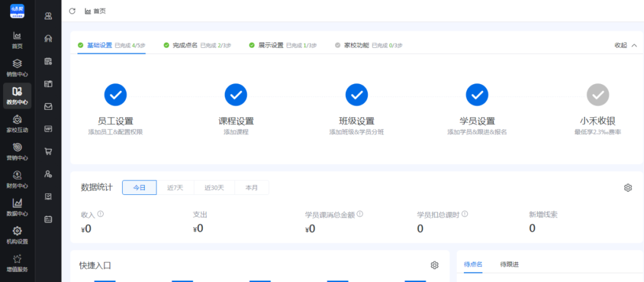This screenshot has height=282, width=644.
Task: Select the 近7天 statistics range
Action: tap(175, 188)
